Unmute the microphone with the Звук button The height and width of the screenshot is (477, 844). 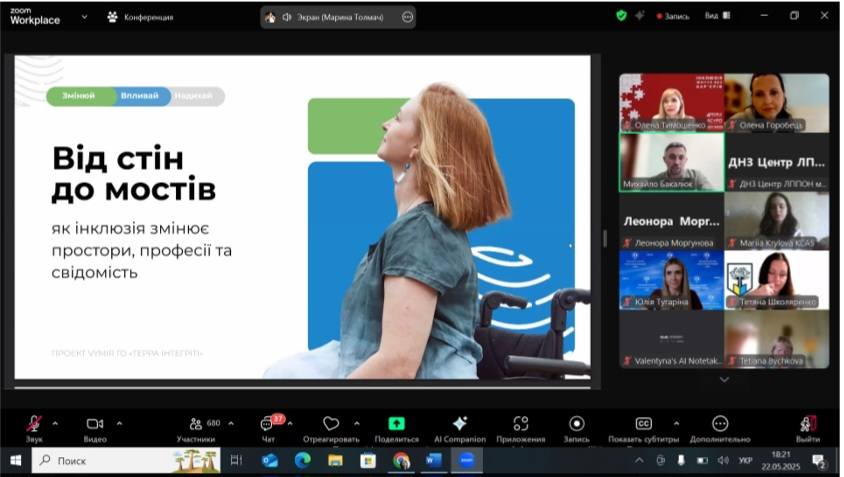point(34,424)
